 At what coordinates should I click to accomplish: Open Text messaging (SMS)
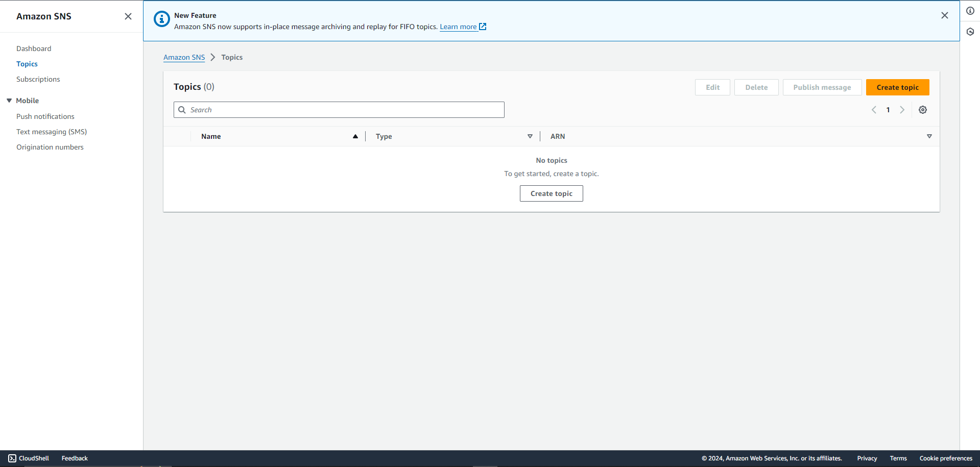(52, 132)
